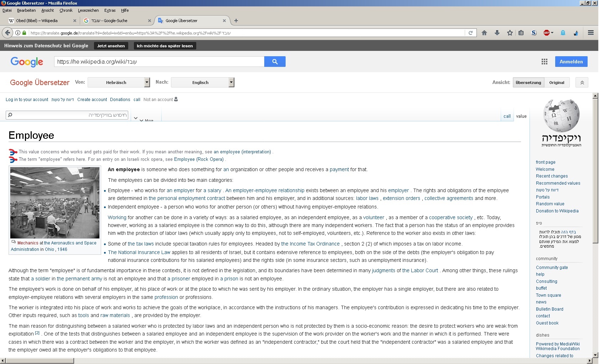The height and width of the screenshot is (364, 599).
Task: Open the Hilfe menu
Action: point(125,10)
